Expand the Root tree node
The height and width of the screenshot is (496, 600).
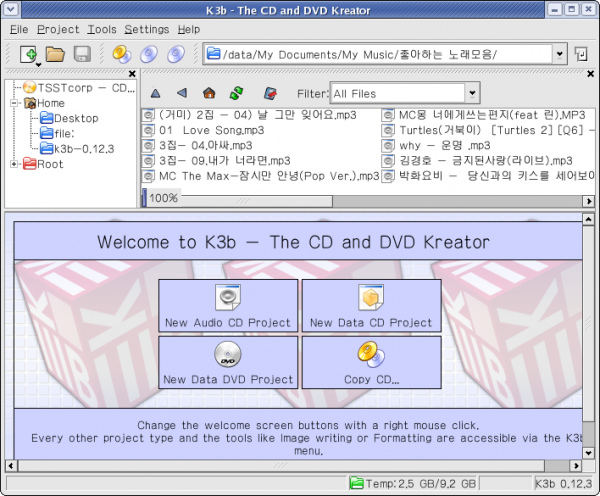point(14,164)
